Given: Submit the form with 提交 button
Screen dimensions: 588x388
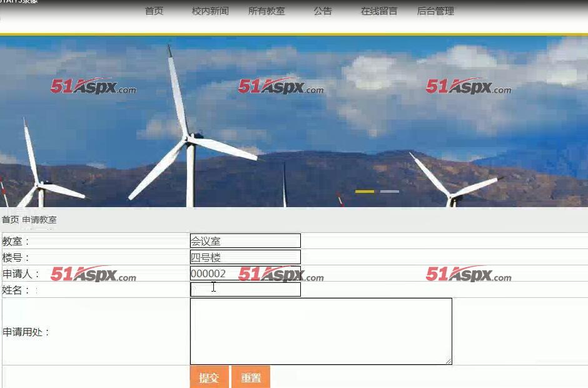Looking at the screenshot, I should point(210,377).
